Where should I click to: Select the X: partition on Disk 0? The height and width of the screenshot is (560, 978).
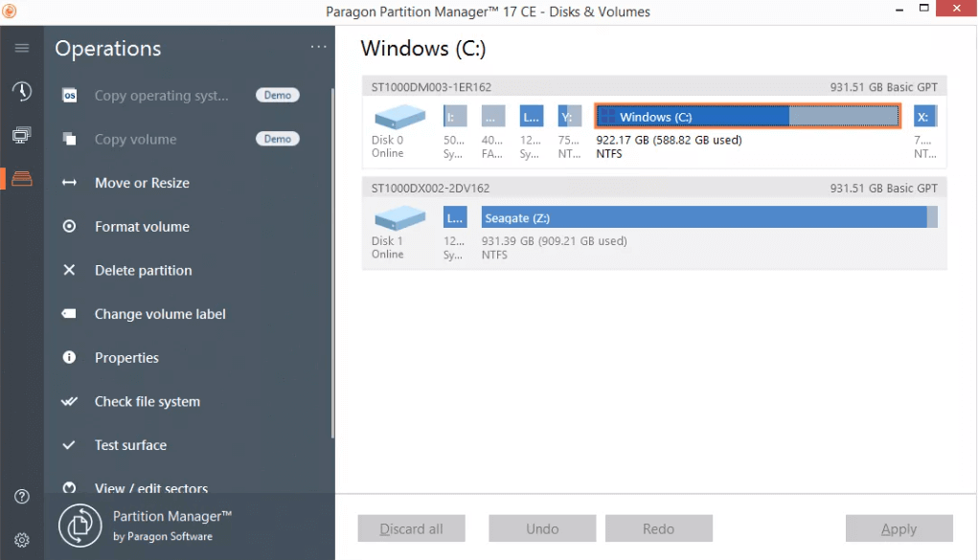point(925,117)
